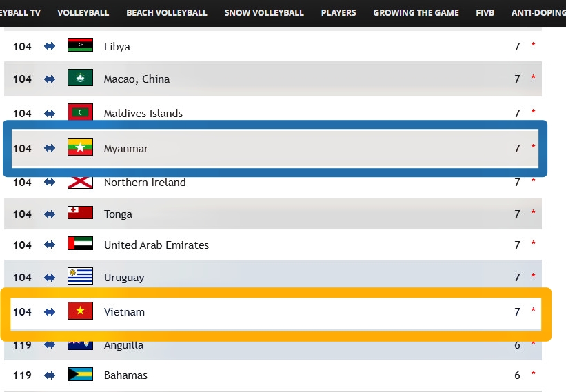Click the Vietnam flag icon
The width and height of the screenshot is (566, 392).
(80, 311)
